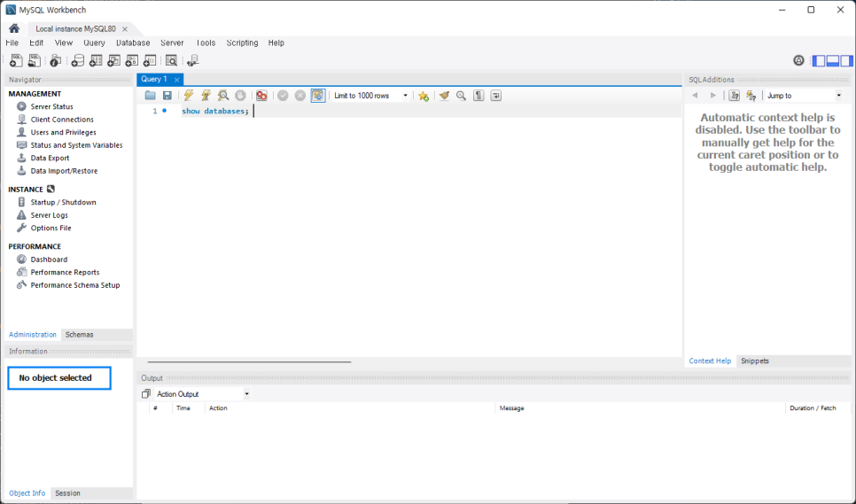
Task: Save the script to file
Action: point(167,96)
